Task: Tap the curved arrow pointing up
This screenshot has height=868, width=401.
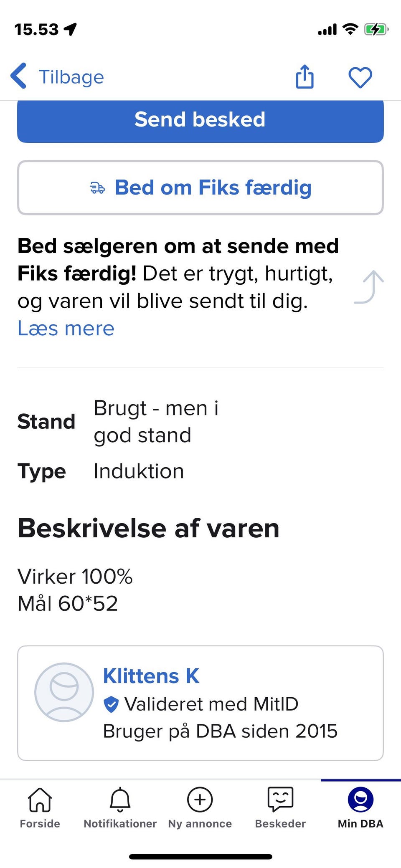Action: click(369, 287)
